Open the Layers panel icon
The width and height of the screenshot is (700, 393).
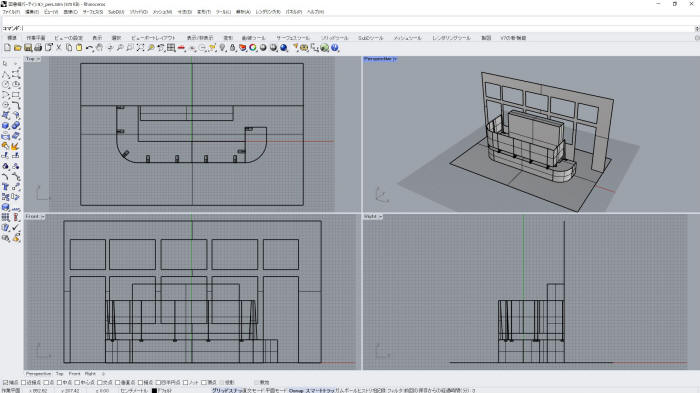[x=242, y=47]
